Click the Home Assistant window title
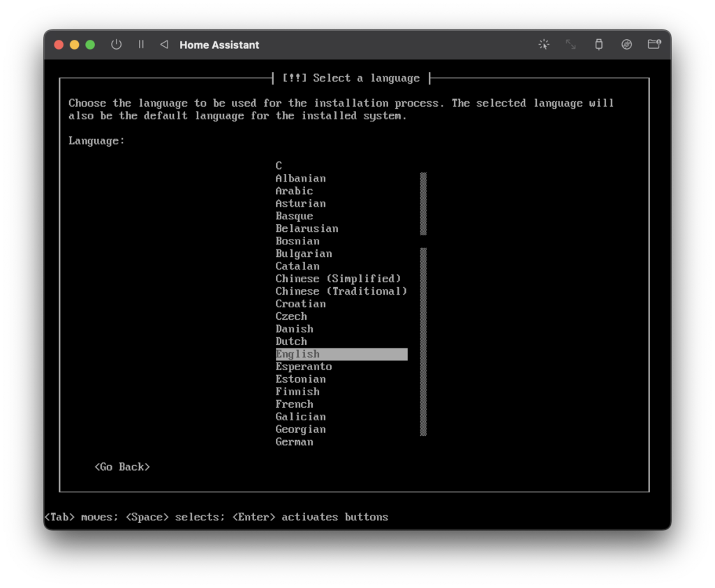 219,45
